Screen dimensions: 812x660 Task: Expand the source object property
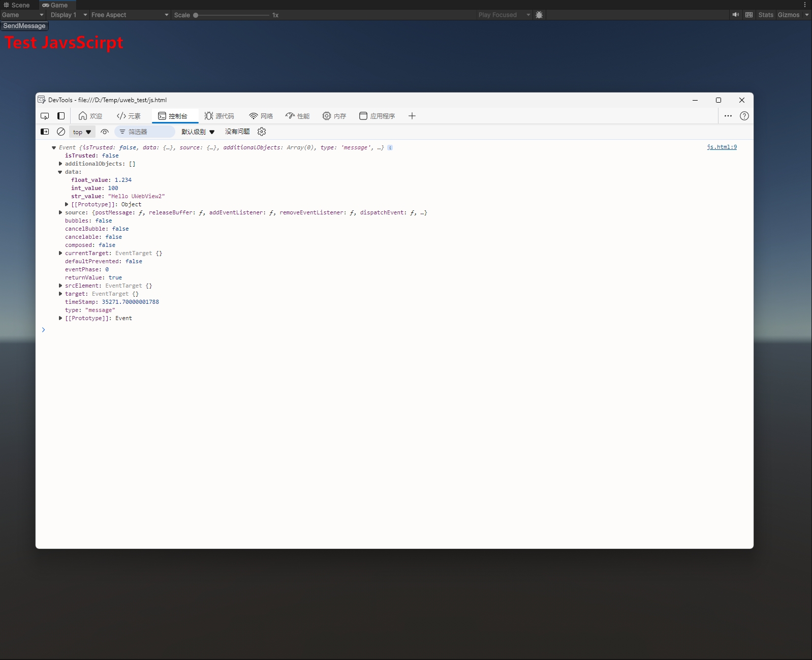click(60, 213)
